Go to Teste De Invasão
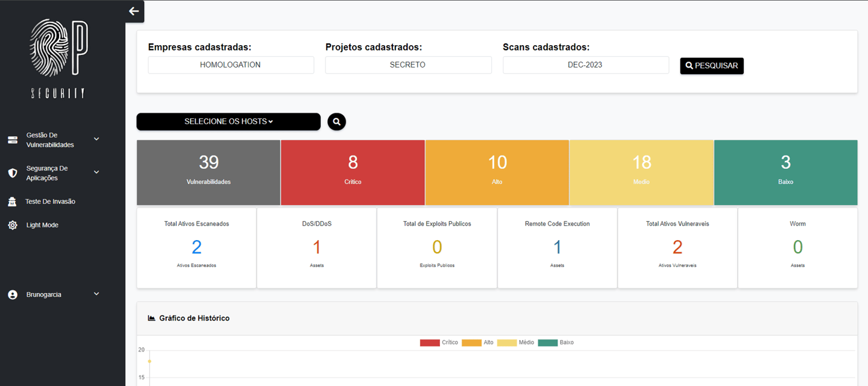This screenshot has height=386, width=868. 51,201
